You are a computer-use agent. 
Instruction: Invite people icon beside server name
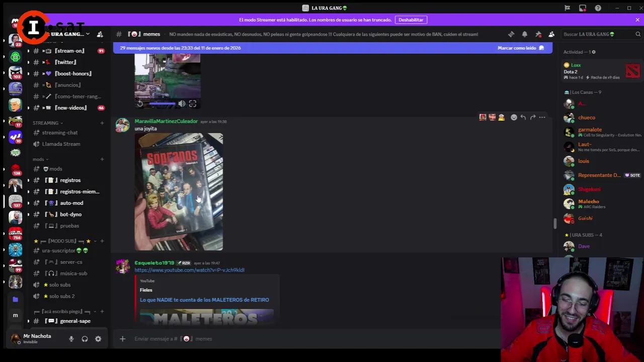coord(100,34)
